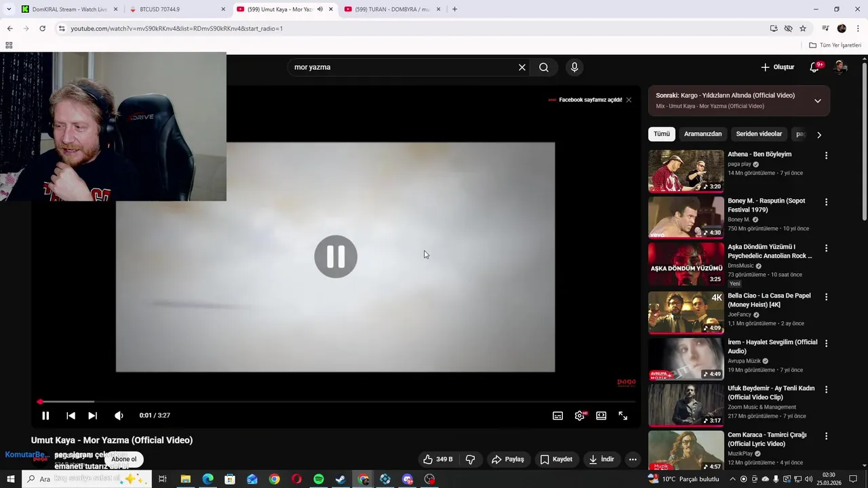Go back in browser history

click(9, 28)
